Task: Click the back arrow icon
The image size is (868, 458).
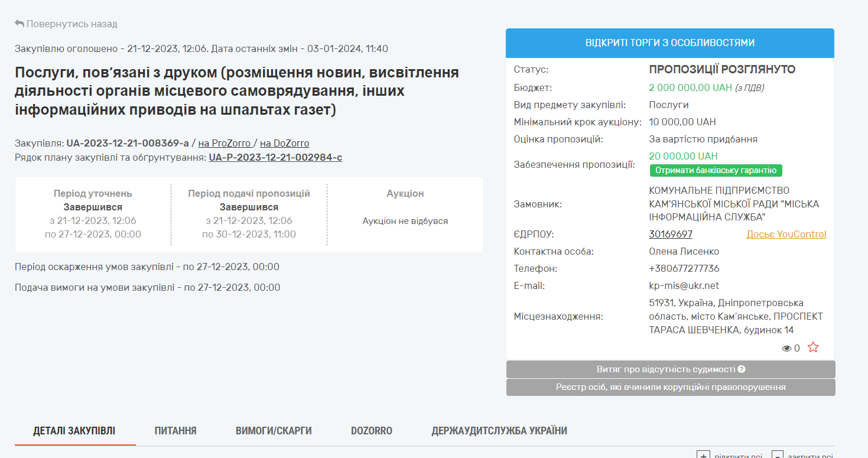Action: click(x=19, y=24)
